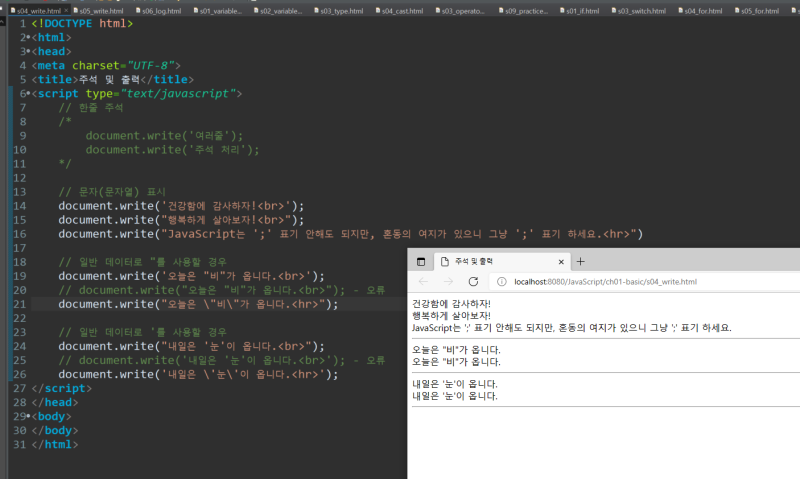Collapse the script block fold on line 6
800x479 pixels.
[29, 94]
